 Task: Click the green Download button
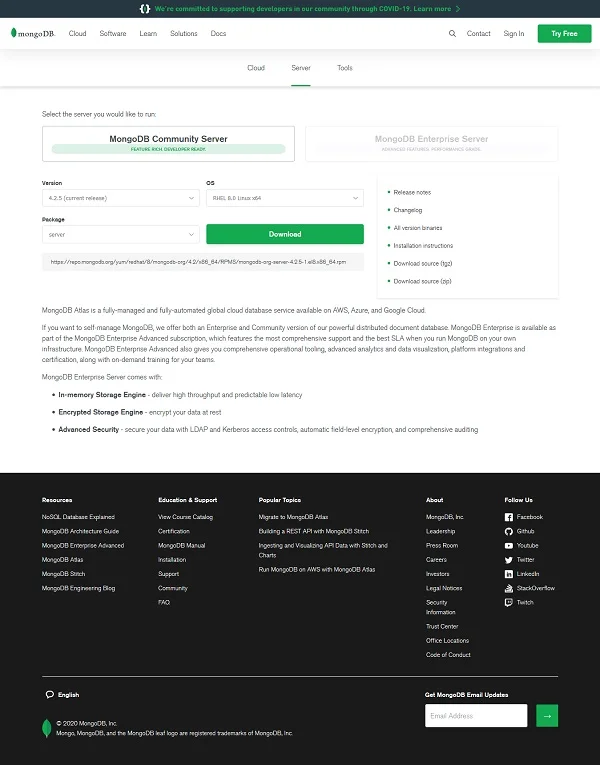pyautogui.click(x=285, y=234)
